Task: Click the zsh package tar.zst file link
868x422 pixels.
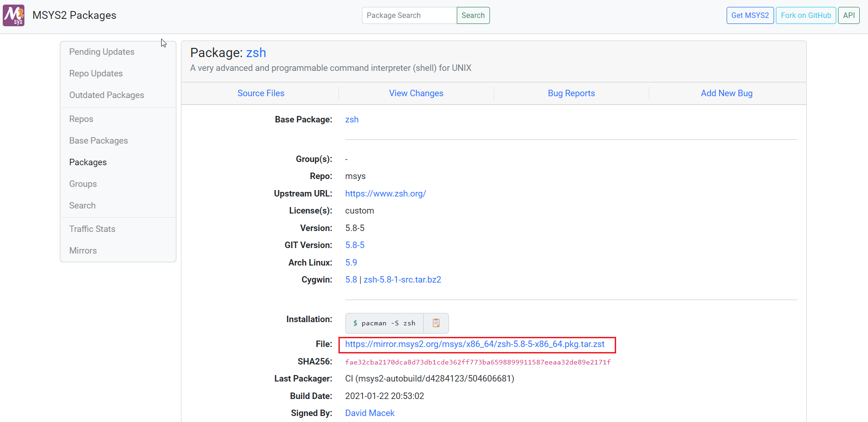Action: point(474,344)
